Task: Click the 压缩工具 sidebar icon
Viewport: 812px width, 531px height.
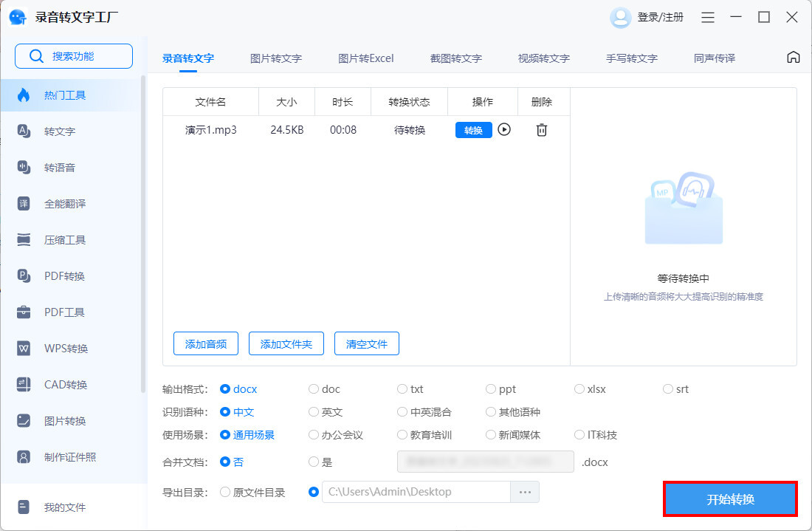Action: (x=24, y=239)
